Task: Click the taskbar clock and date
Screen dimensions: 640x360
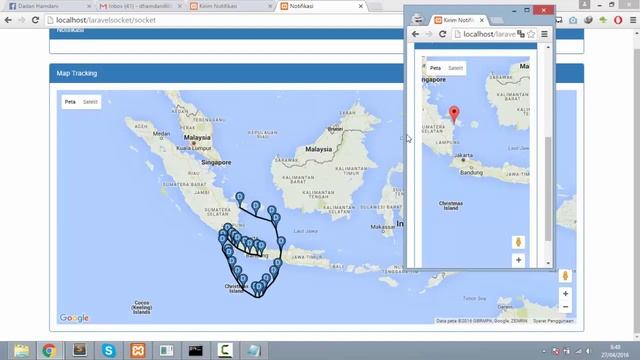Action: click(x=614, y=351)
